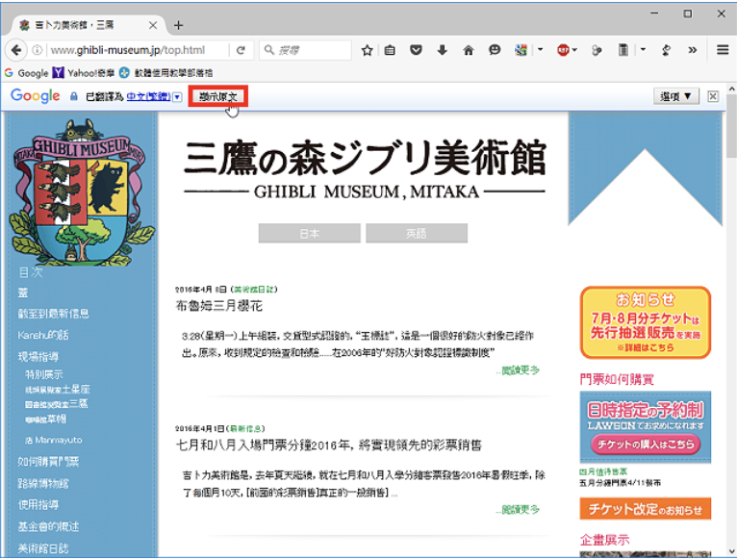Click the 美術館日記 category tag

click(254, 290)
